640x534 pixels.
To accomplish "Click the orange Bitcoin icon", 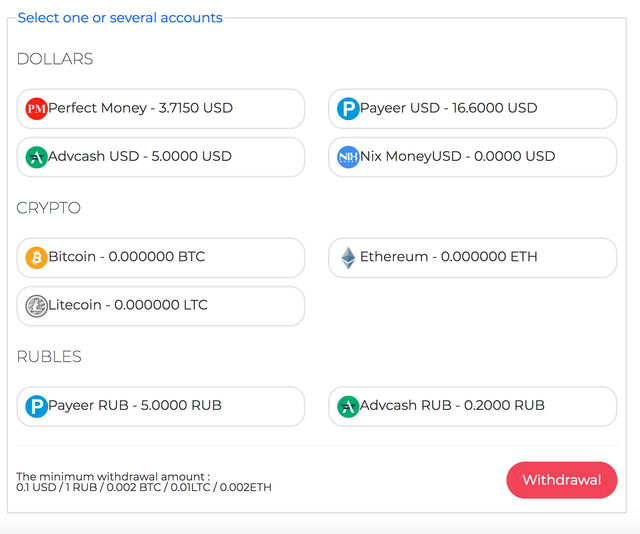I will tap(36, 258).
